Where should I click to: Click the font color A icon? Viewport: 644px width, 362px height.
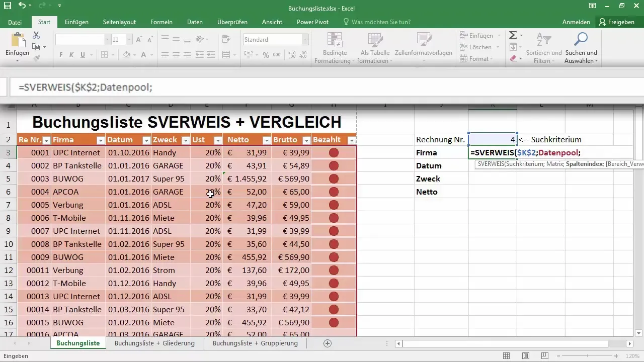[x=143, y=55]
